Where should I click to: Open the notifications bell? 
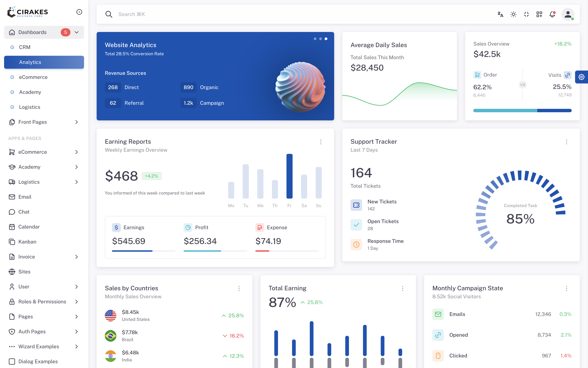[552, 14]
